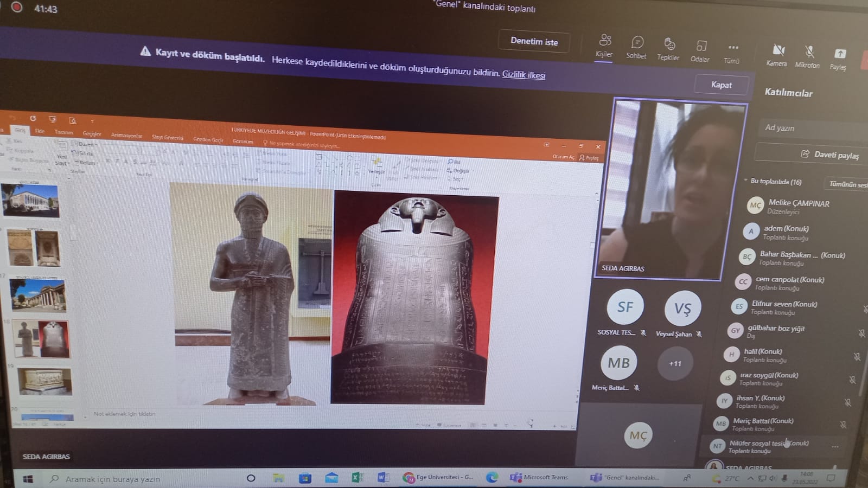Click the Denetim iste button
868x488 pixels.
click(x=534, y=41)
